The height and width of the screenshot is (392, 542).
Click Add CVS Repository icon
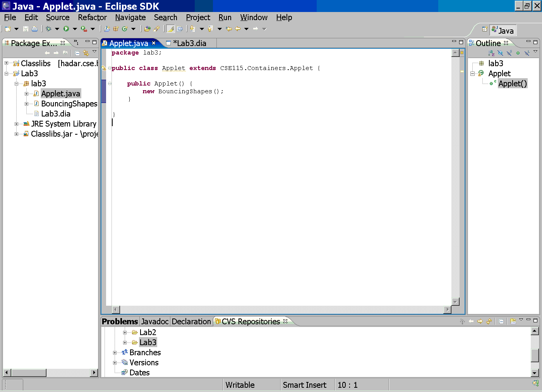[x=513, y=321]
